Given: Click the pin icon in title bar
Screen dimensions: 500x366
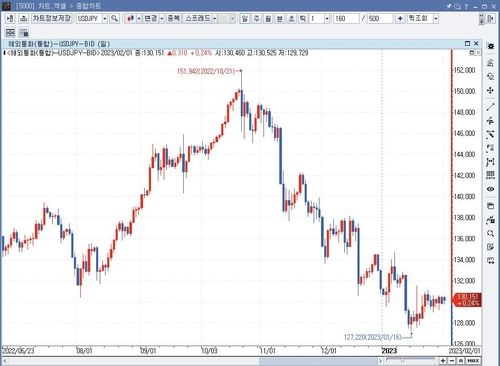Looking at the screenshot, I should (449, 6).
